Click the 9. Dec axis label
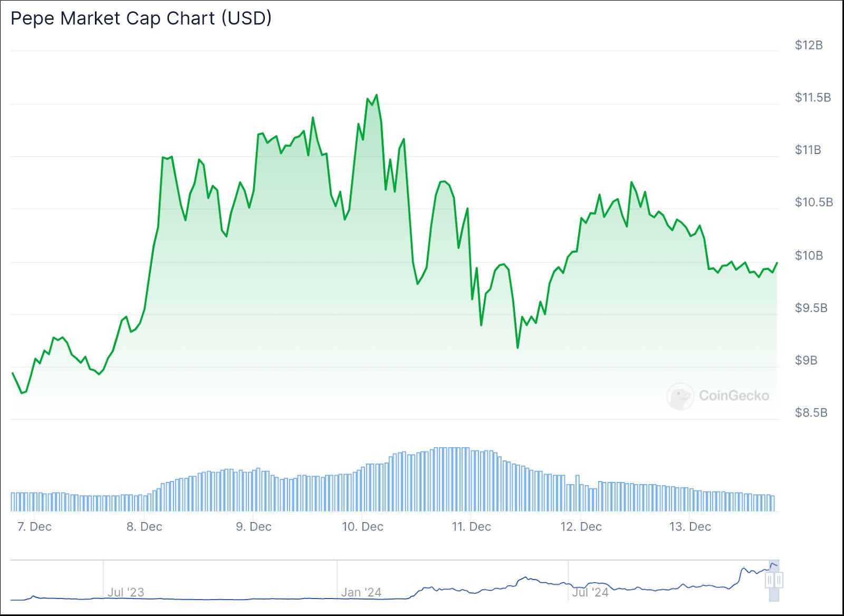844x616 pixels. coord(253,526)
